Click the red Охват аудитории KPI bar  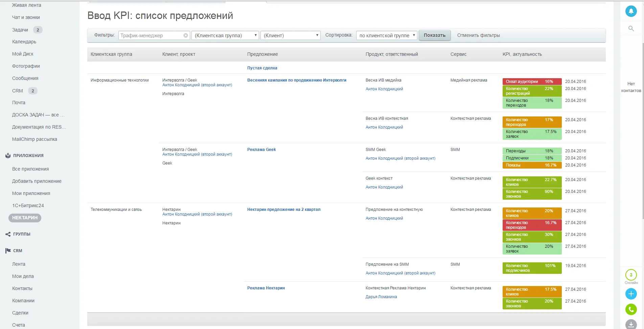[x=531, y=82]
